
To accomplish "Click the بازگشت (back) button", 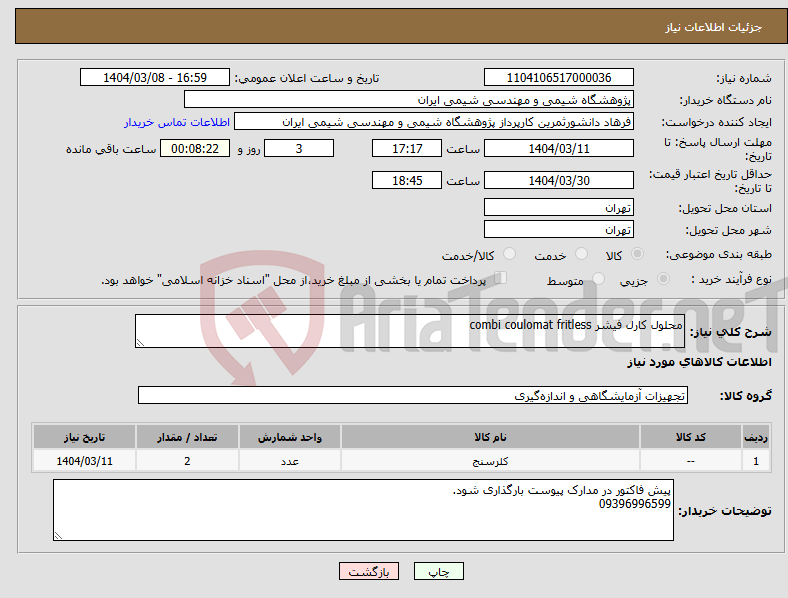I will coord(369,571).
